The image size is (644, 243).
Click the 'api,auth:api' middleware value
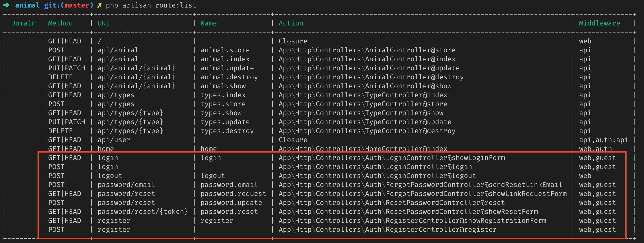coord(604,140)
